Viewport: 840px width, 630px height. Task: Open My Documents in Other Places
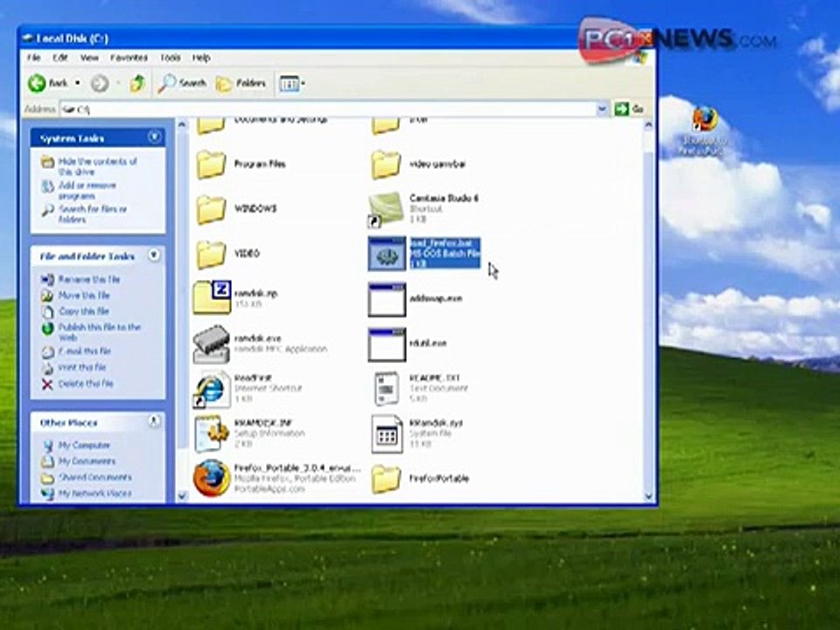pyautogui.click(x=87, y=461)
